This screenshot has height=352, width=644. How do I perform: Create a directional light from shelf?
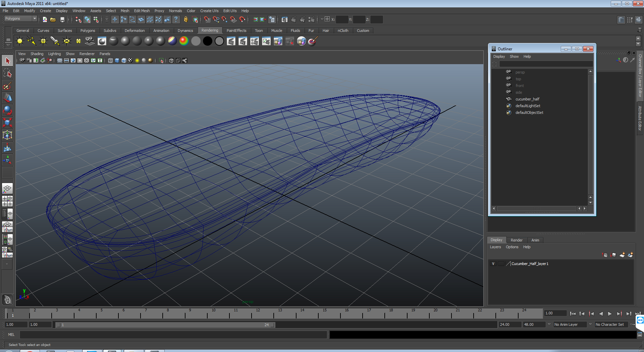(32, 41)
